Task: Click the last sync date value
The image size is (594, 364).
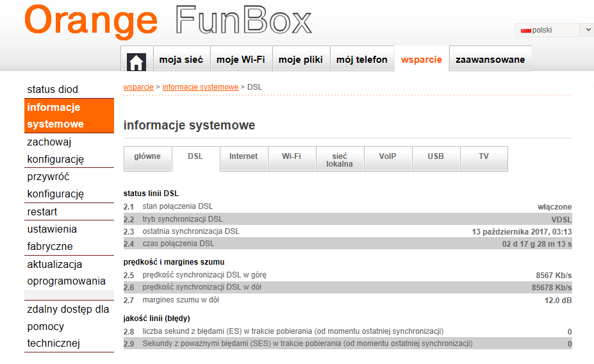Action: (522, 232)
